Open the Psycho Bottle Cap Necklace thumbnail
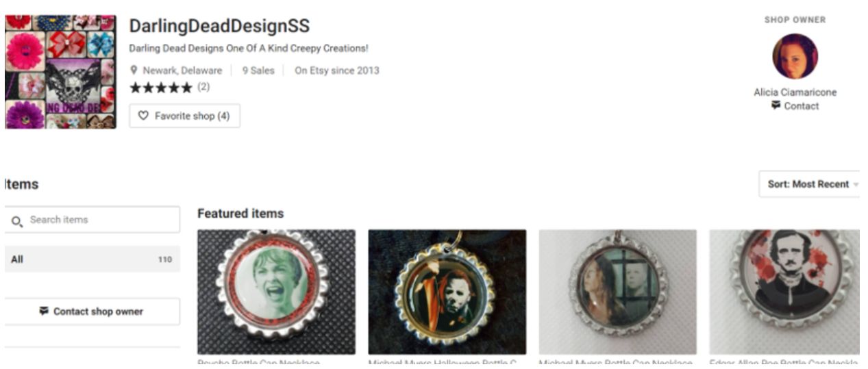Screen dimensions: 868x369 point(276,292)
